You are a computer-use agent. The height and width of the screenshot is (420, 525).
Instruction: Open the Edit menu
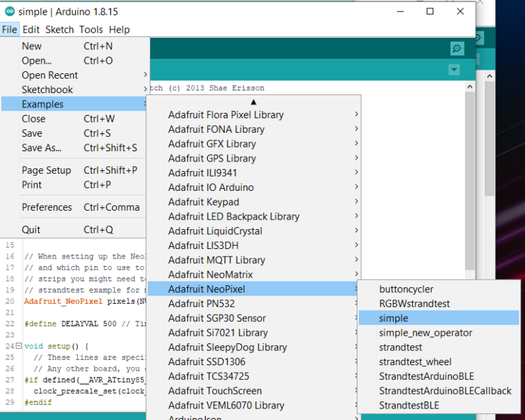[x=31, y=29]
